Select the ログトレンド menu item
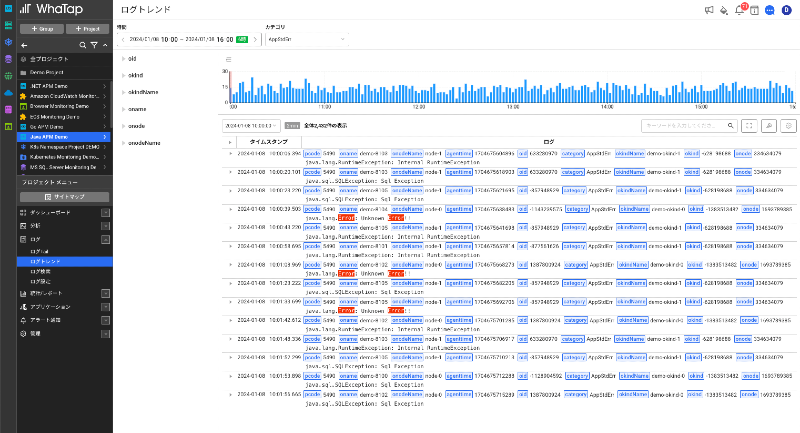This screenshot has height=433, width=800. (x=64, y=262)
